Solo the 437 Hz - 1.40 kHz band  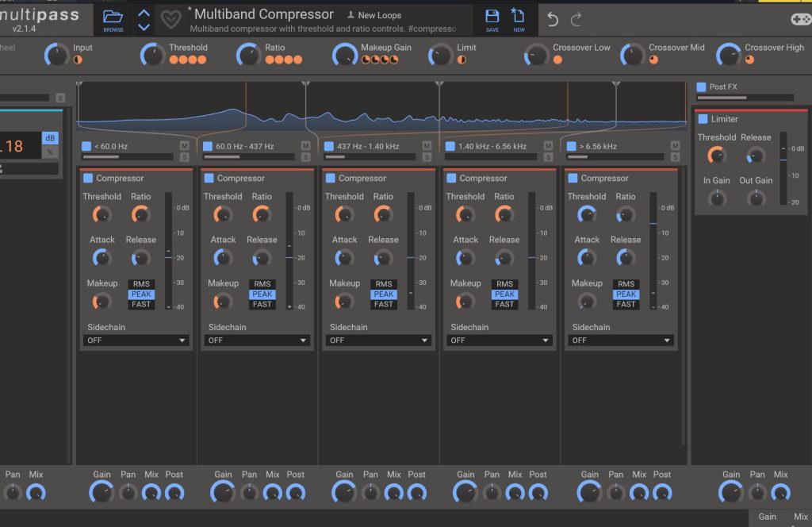(427, 157)
